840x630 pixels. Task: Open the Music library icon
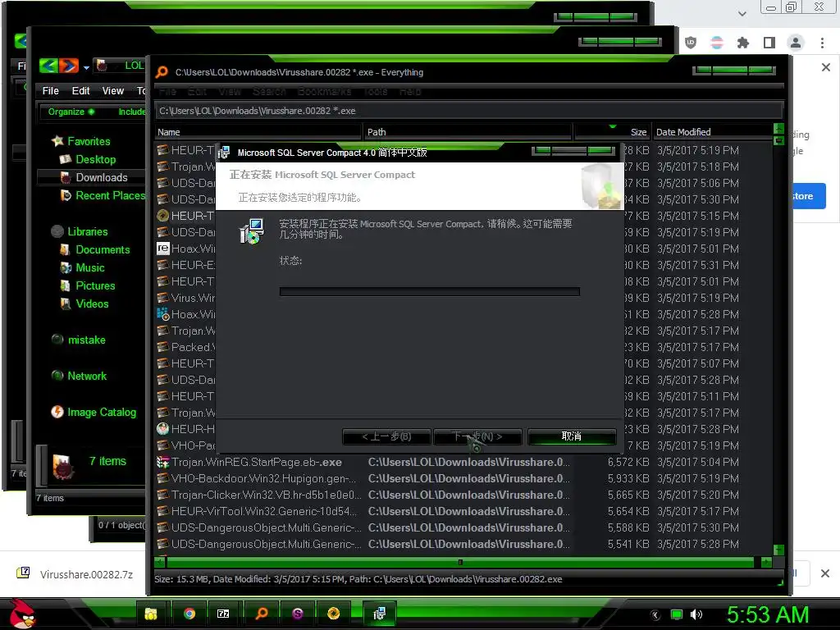click(x=66, y=268)
